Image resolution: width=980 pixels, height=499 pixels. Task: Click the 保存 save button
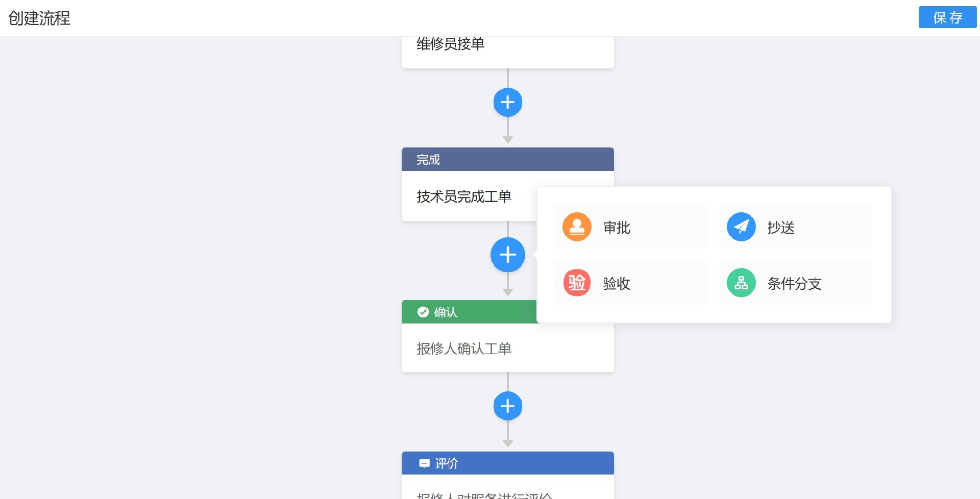[x=947, y=17]
